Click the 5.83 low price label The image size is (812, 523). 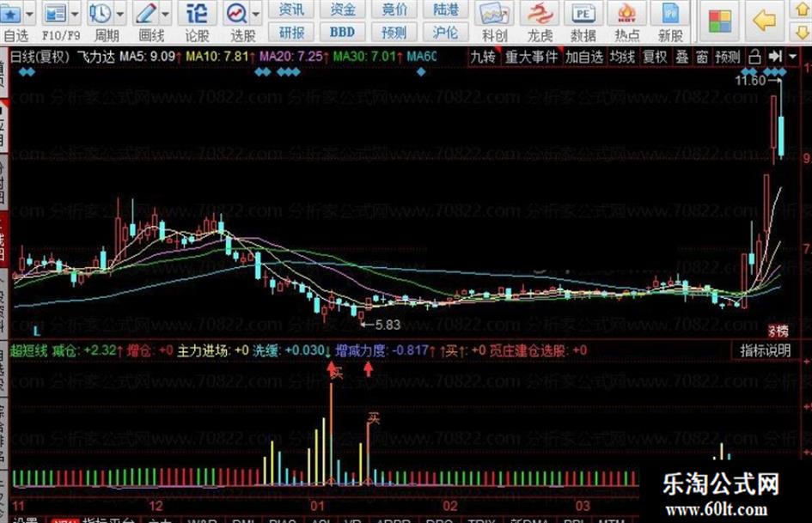click(x=388, y=325)
